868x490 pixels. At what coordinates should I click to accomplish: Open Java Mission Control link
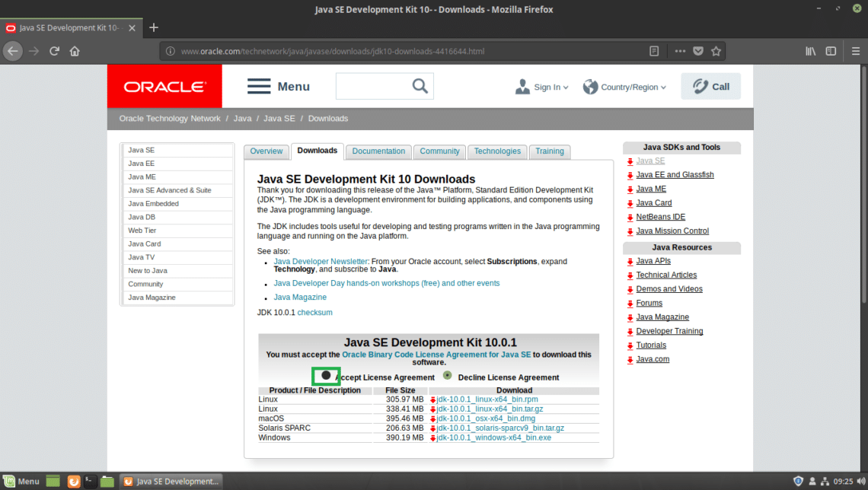(x=672, y=231)
